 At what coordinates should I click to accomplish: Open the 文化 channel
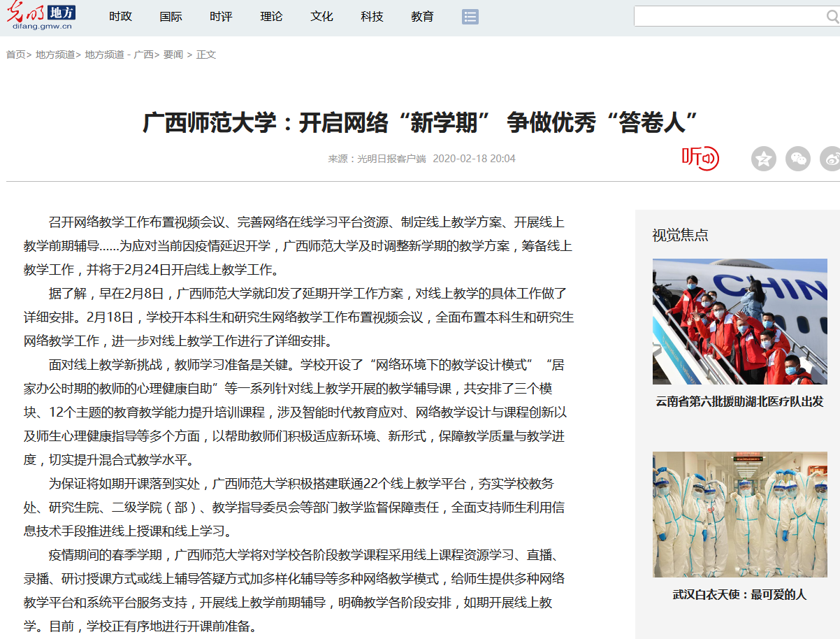321,17
